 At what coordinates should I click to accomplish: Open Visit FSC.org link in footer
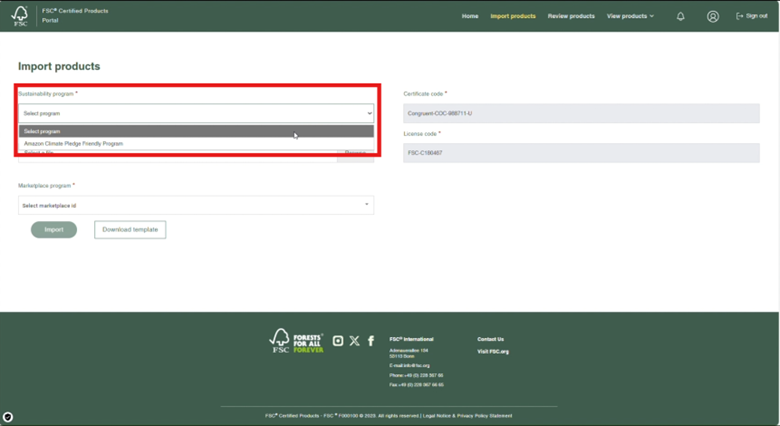(x=493, y=352)
